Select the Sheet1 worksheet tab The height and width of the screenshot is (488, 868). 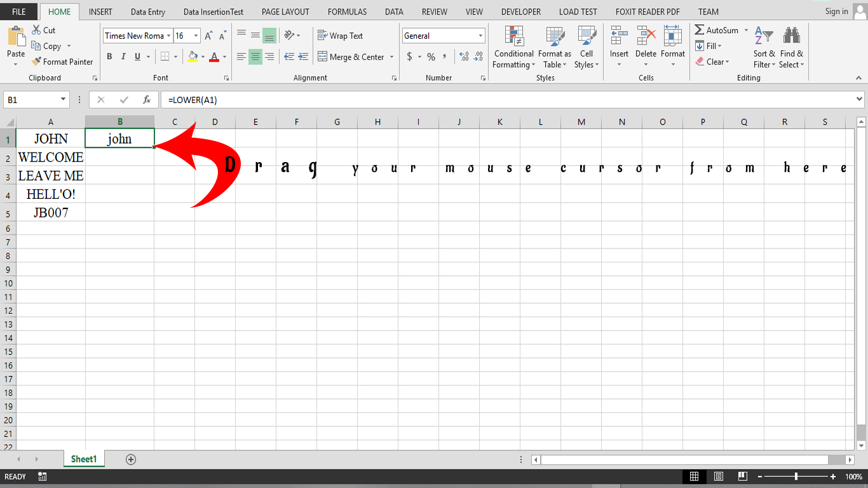coord(84,459)
